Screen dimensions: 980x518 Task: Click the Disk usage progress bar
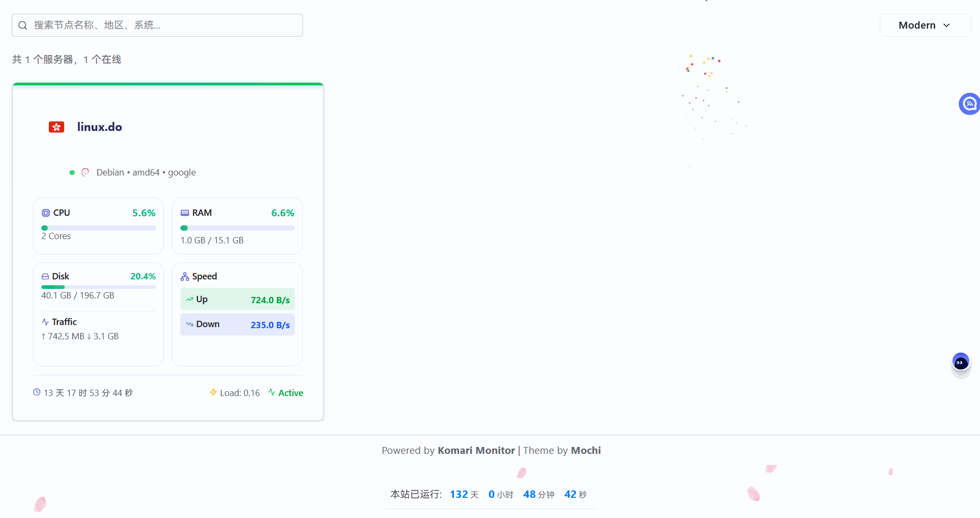tap(99, 287)
